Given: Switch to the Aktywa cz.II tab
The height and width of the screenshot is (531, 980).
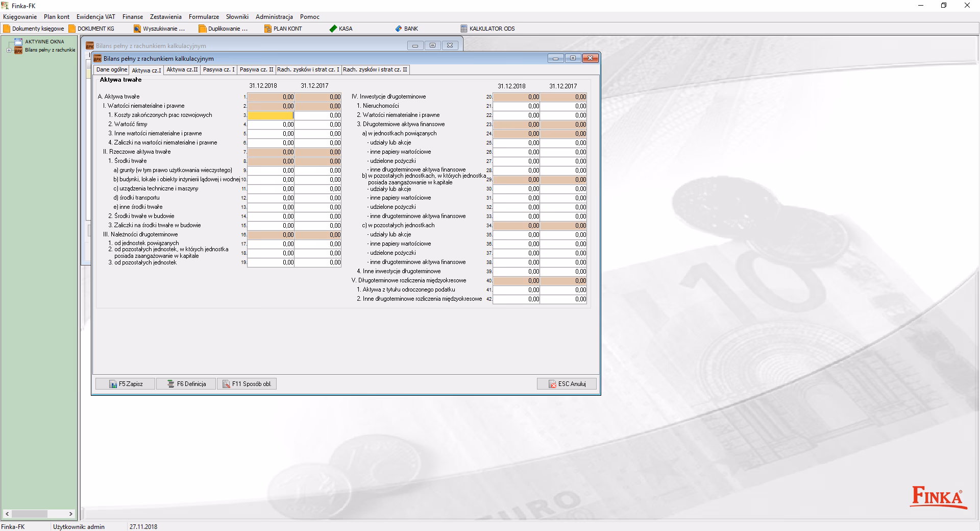Looking at the screenshot, I should (182, 69).
